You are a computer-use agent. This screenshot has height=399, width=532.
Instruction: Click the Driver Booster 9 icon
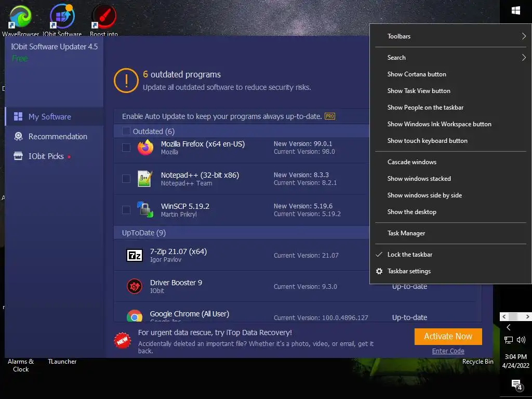click(135, 286)
